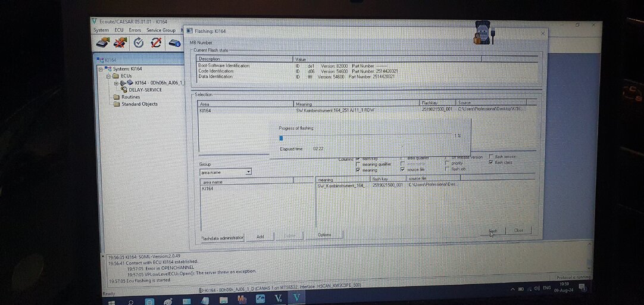Viewport: 644px width, 305px height.
Task: Select the Routines tree item
Action: tap(130, 97)
